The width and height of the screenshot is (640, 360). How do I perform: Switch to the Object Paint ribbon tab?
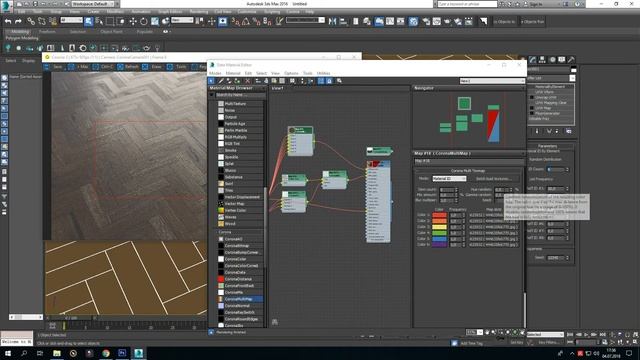click(111, 31)
